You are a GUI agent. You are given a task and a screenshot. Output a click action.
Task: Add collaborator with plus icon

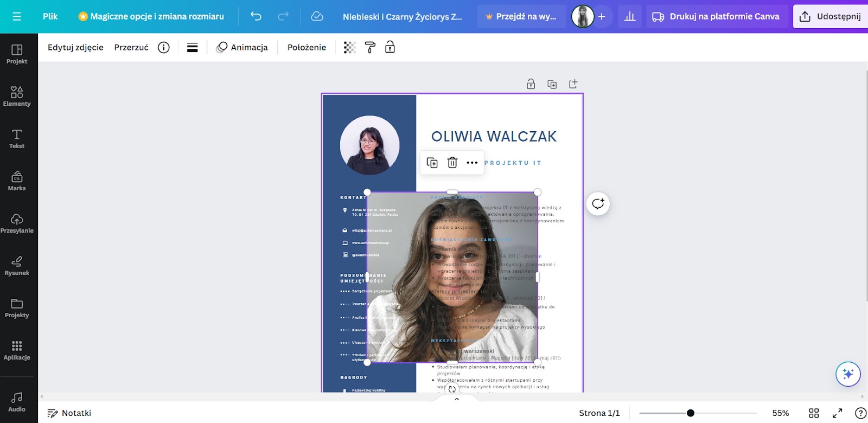[602, 17]
